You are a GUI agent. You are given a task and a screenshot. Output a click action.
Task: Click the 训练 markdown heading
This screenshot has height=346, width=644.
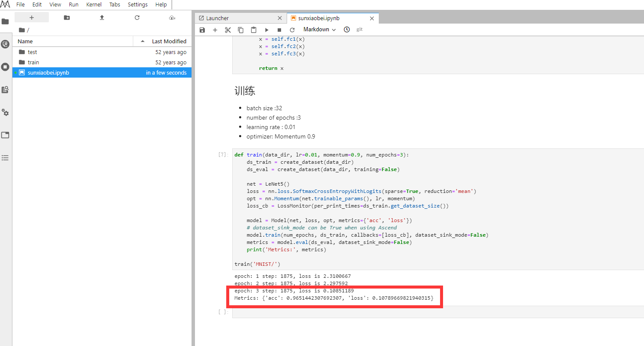pyautogui.click(x=245, y=91)
